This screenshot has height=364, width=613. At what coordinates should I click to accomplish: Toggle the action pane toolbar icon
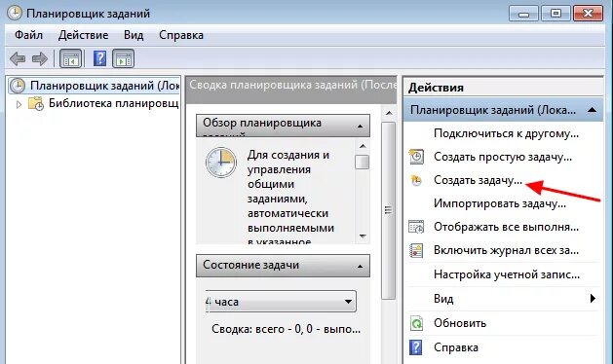[124, 59]
